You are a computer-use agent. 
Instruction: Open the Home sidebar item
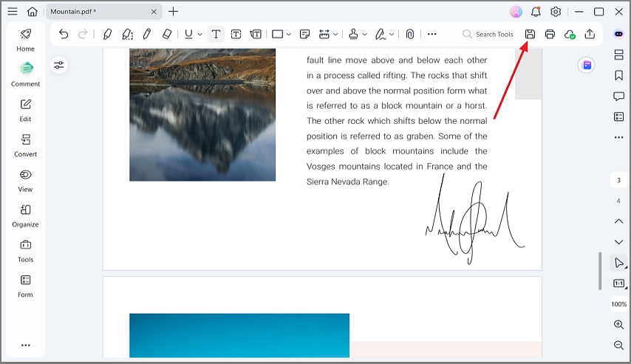point(25,40)
